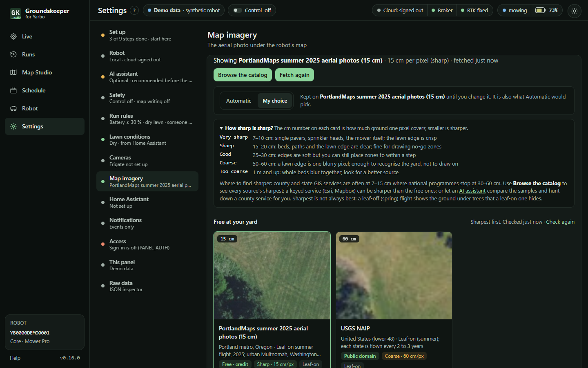588x368 pixels.
Task: Select USGS NAIP 60 cm thumbnail
Action: point(394,276)
